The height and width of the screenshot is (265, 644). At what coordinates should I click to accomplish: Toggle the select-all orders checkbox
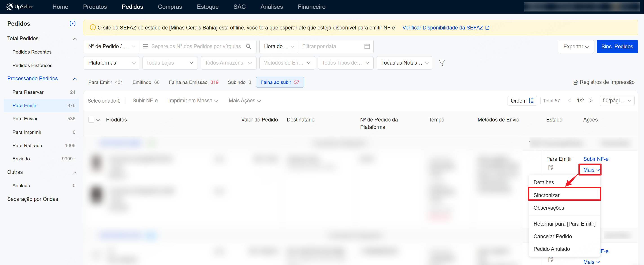pyautogui.click(x=91, y=120)
